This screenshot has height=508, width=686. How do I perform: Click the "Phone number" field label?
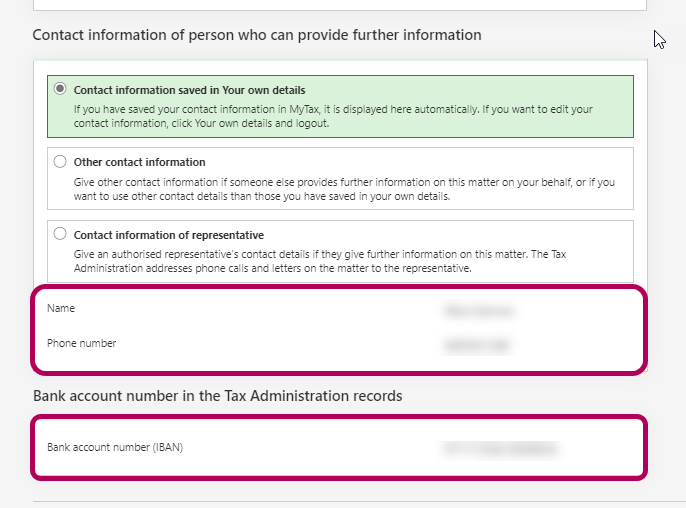pyautogui.click(x=81, y=343)
